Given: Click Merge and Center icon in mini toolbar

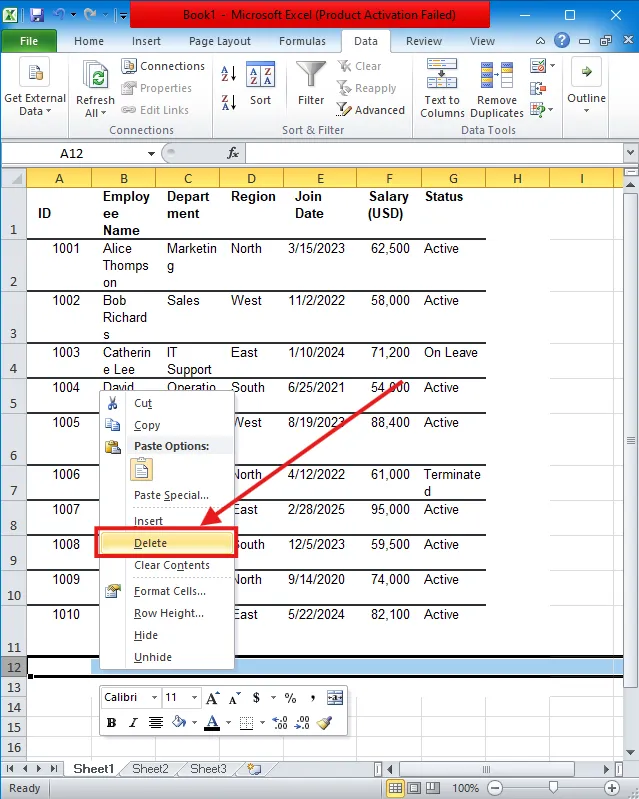Looking at the screenshot, I should tap(335, 698).
